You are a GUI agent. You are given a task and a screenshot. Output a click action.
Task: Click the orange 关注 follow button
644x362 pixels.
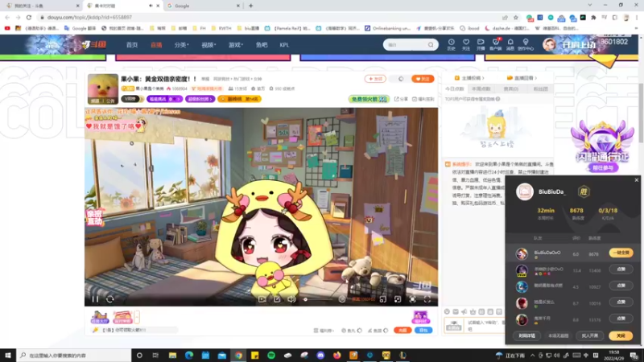pyautogui.click(x=423, y=79)
